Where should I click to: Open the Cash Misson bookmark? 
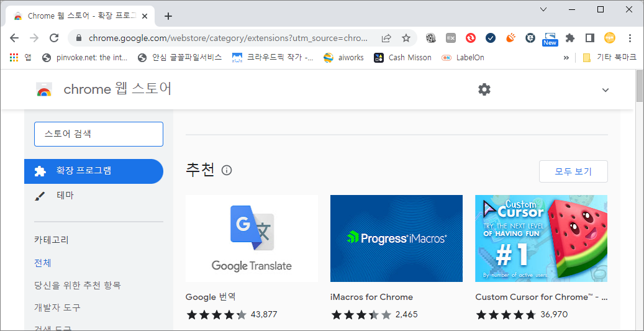coord(402,58)
